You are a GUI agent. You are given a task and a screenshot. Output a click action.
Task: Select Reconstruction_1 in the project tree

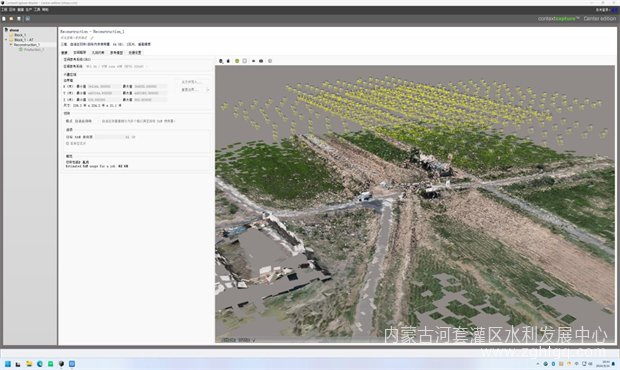coord(27,45)
